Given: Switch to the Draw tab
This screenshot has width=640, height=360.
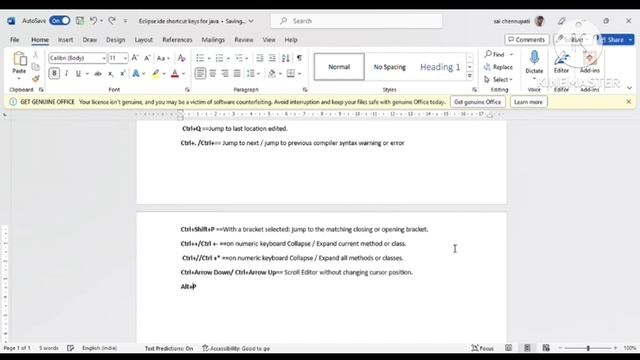Looking at the screenshot, I should [90, 40].
